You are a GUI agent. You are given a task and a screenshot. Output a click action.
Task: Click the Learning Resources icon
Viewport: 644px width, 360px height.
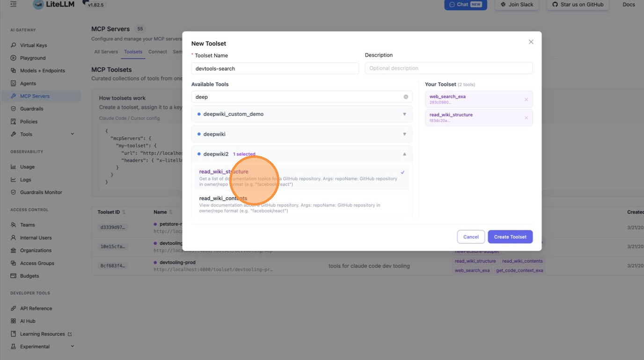[13, 334]
